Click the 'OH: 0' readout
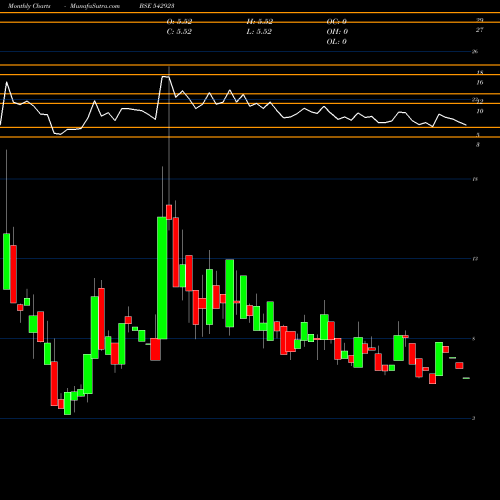The height and width of the screenshot is (500, 500). click(x=337, y=32)
